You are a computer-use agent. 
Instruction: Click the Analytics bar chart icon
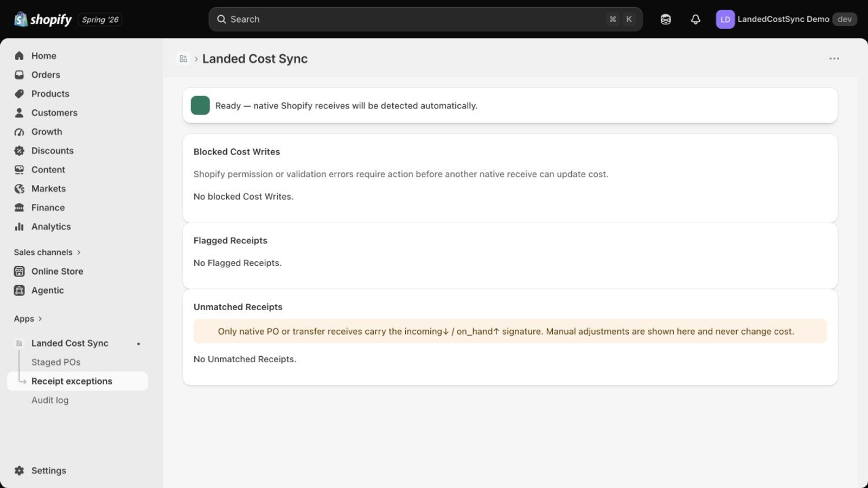[20, 227]
